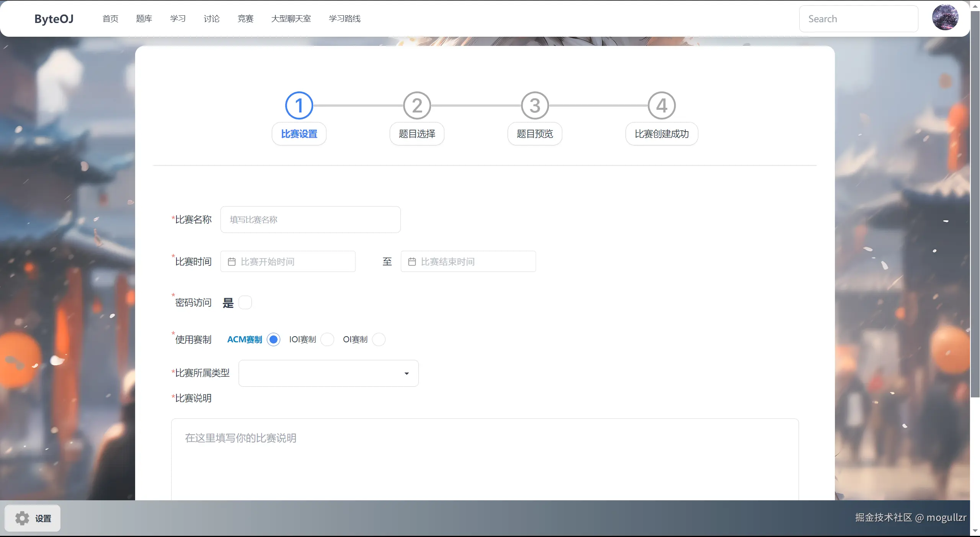Click the 题目选择 step label
Image resolution: width=980 pixels, height=537 pixels.
tap(417, 134)
